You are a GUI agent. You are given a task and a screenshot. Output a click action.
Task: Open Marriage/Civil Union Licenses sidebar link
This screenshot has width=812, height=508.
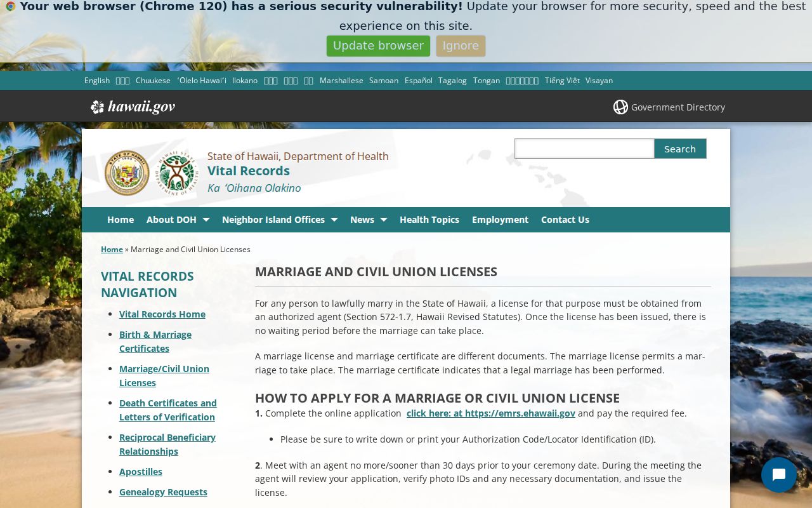(x=164, y=376)
